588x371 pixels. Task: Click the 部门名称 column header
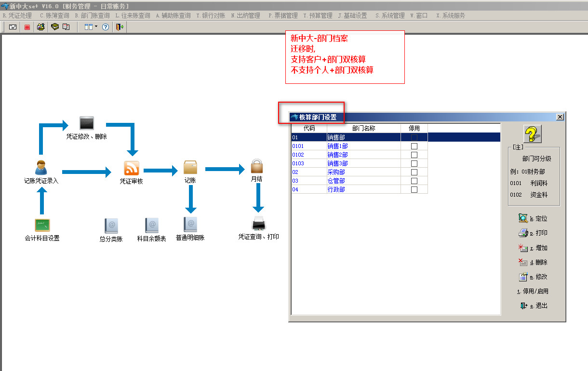[363, 128]
